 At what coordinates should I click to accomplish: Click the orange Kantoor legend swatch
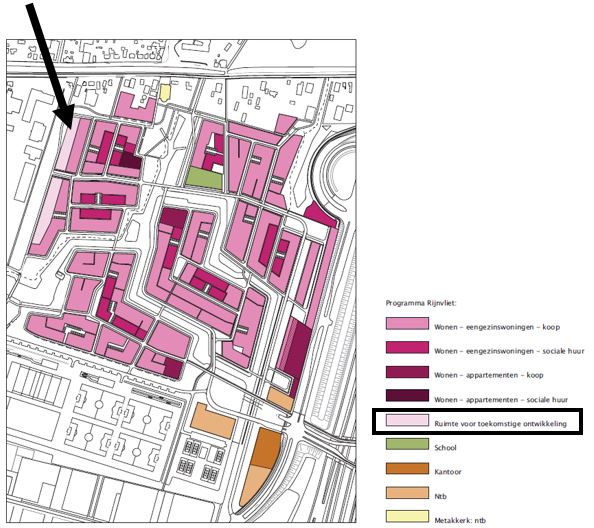407,469
